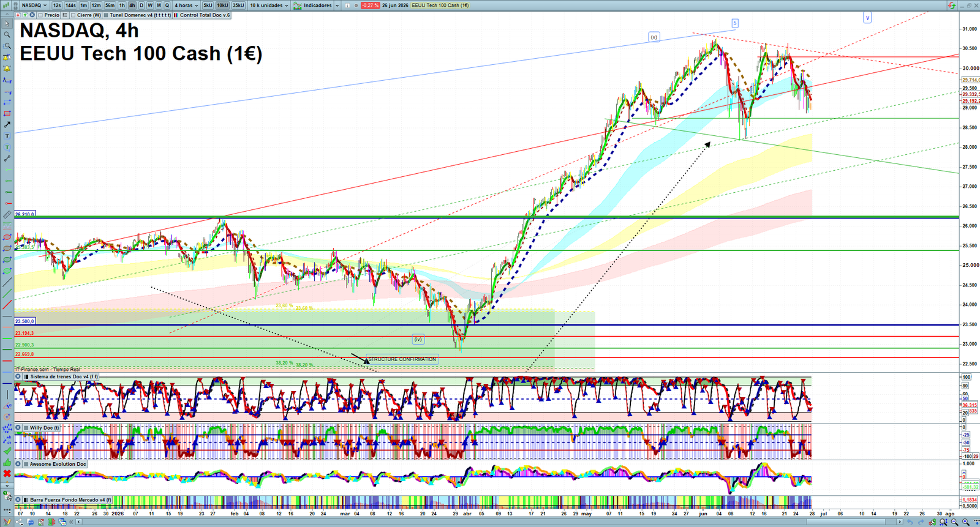Open the 4 horas timeframe dropdown
Image resolution: width=980 pixels, height=527 pixels.
[x=185, y=5]
